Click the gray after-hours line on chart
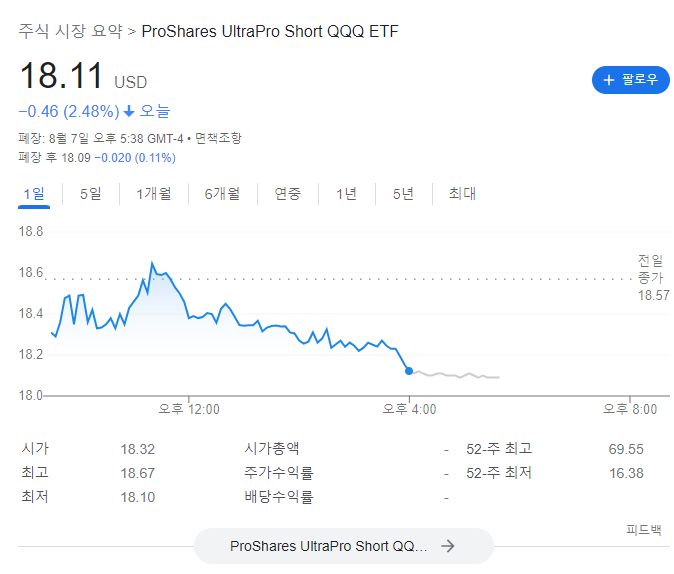The image size is (674, 574). (x=456, y=375)
